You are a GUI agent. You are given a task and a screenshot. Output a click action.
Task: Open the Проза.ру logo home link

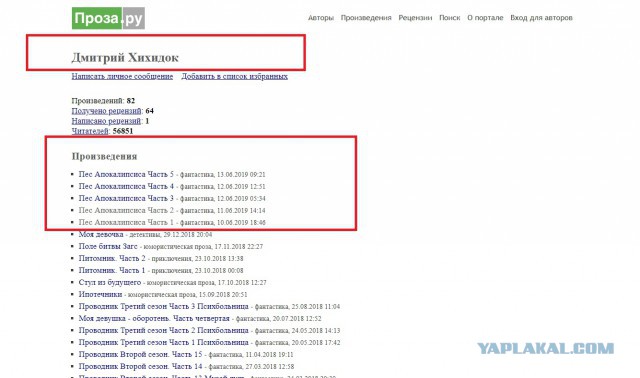[x=108, y=18]
